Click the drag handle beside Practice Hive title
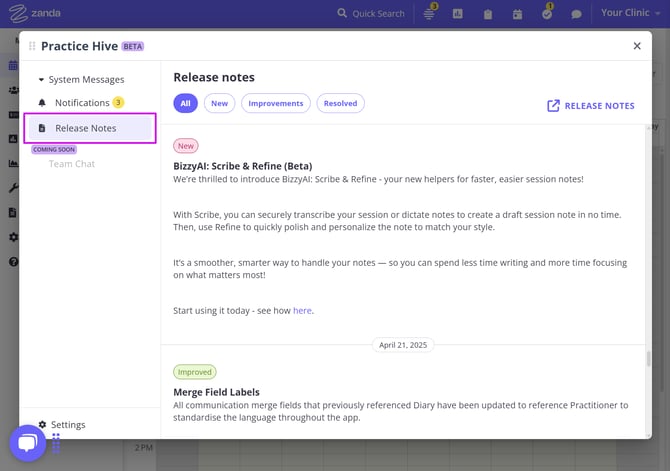 pos(32,46)
